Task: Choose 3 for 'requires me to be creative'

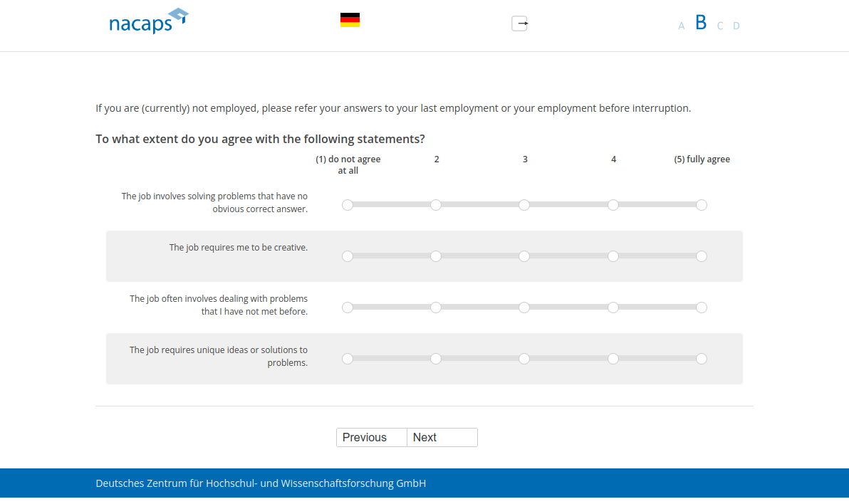Action: point(524,256)
